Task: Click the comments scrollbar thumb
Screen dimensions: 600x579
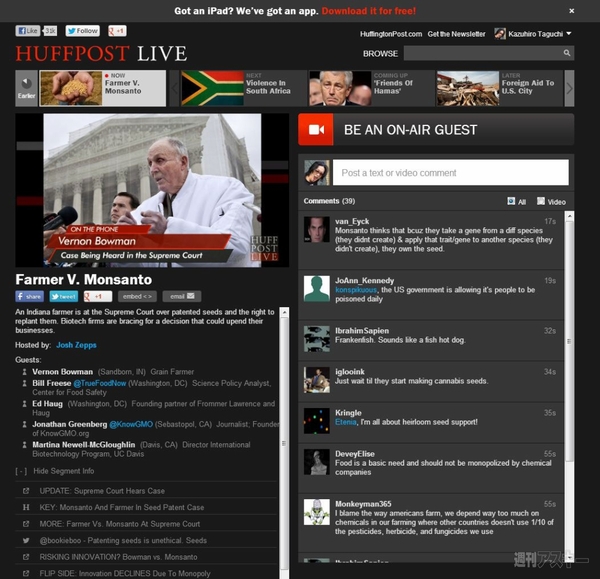Action: click(569, 341)
